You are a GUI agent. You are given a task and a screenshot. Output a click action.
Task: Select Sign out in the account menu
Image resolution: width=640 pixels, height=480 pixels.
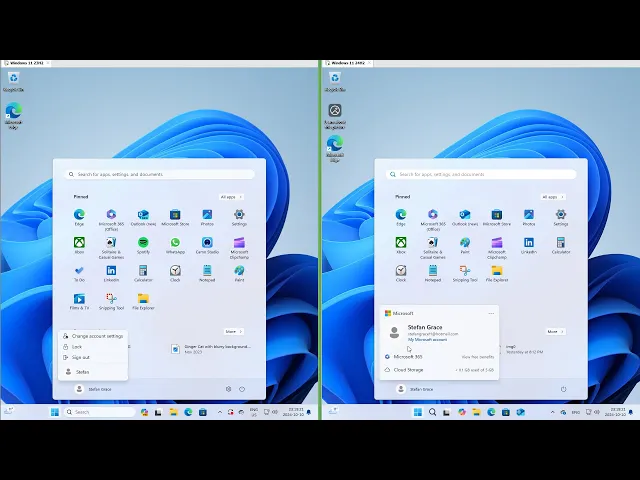(93, 357)
